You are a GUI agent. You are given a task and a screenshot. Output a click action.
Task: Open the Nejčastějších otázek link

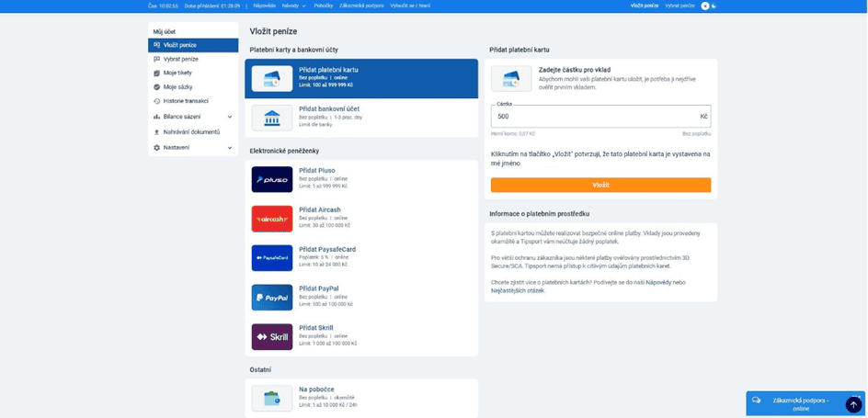pyautogui.click(x=518, y=291)
